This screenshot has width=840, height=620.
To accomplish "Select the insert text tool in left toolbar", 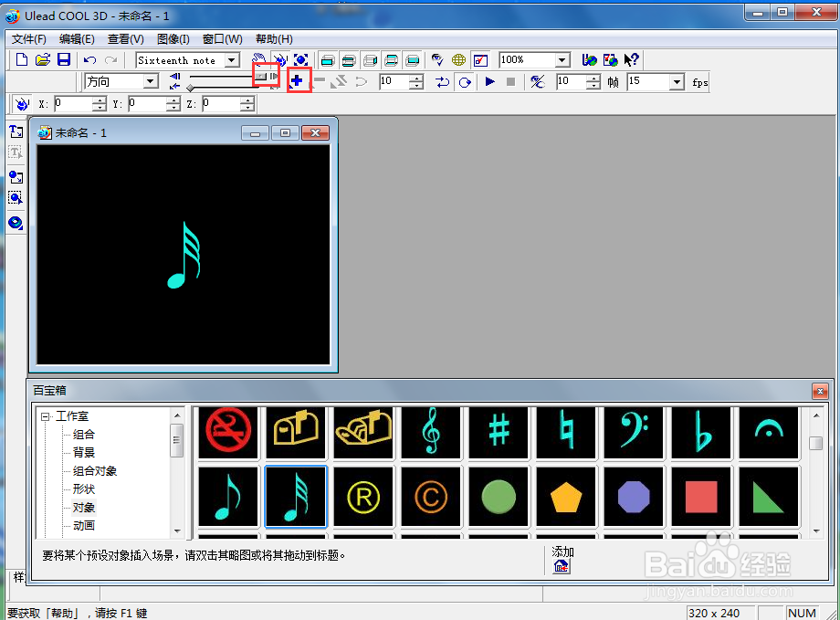I will (16, 131).
